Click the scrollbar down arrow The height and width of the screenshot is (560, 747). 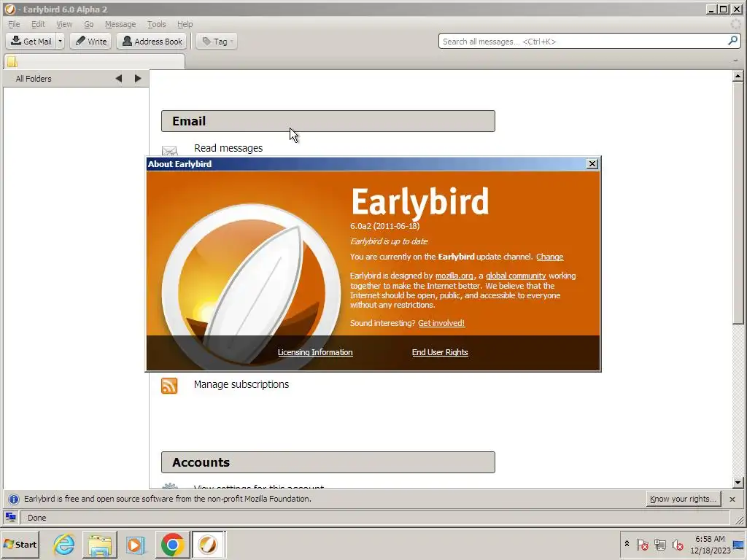click(738, 483)
